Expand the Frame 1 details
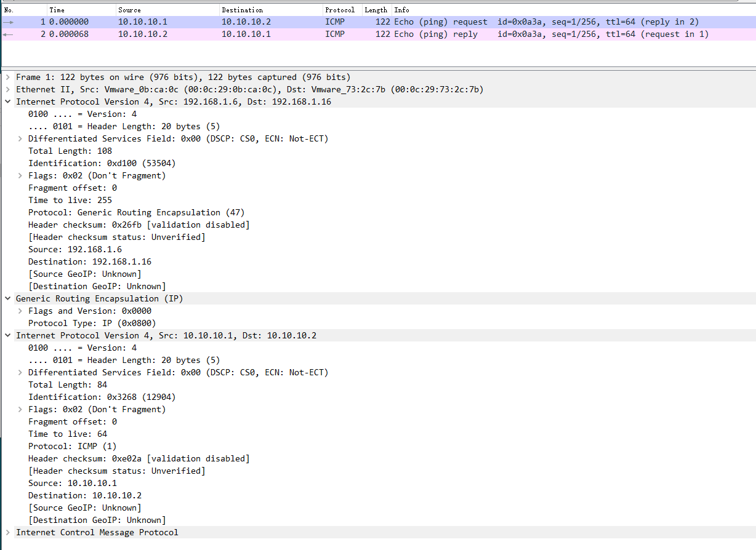This screenshot has width=756, height=550. tap(7, 77)
